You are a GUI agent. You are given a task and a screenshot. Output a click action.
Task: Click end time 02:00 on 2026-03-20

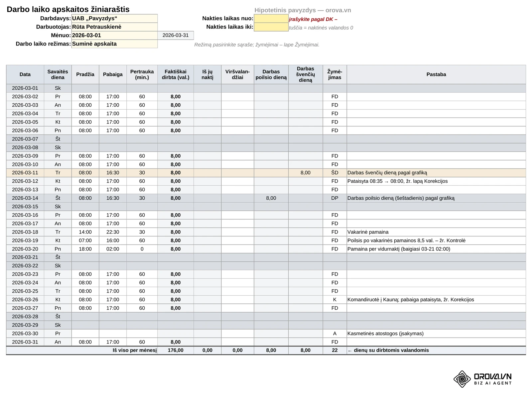(113, 249)
